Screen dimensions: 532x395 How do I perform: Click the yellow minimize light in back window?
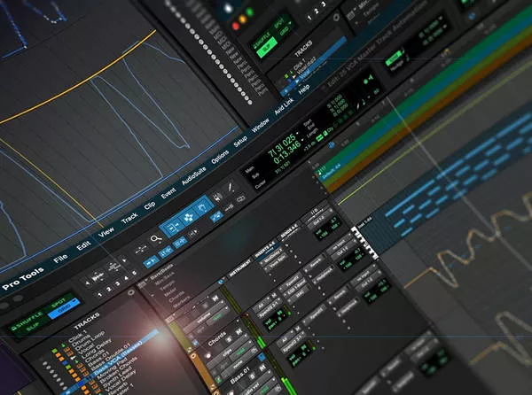pyautogui.click(x=243, y=19)
